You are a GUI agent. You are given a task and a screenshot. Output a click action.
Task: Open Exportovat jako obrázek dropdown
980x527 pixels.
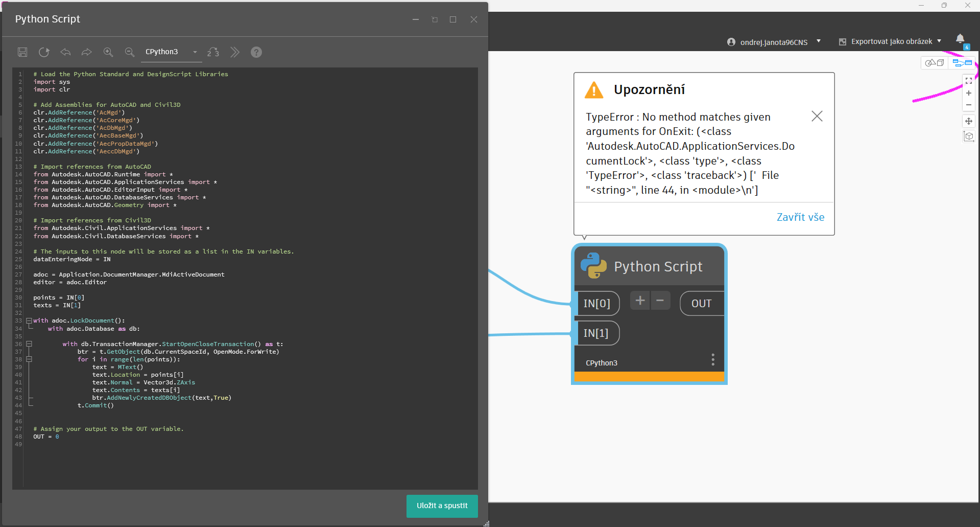[x=891, y=42]
